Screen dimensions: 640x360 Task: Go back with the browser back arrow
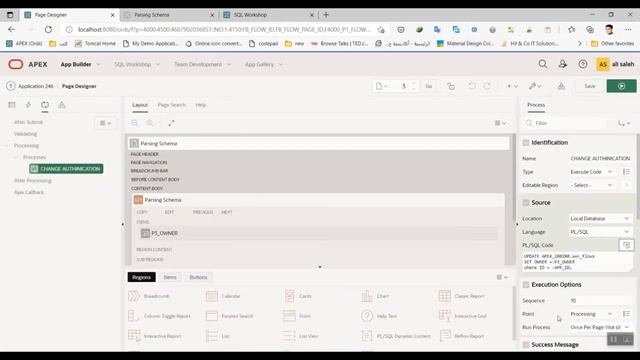[x=11, y=29]
